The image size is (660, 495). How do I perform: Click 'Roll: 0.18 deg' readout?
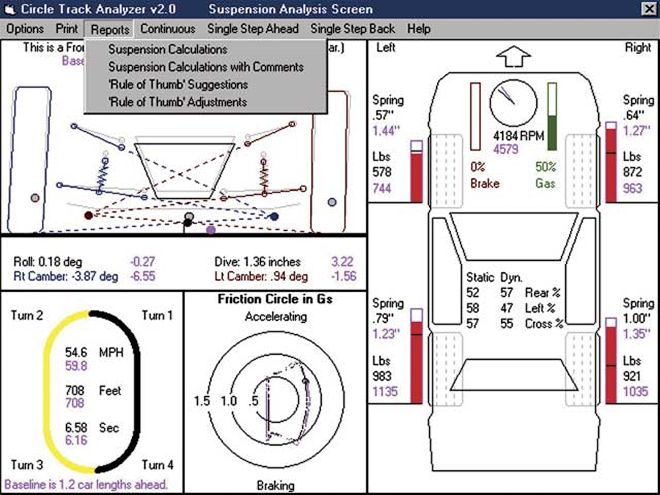click(48, 262)
